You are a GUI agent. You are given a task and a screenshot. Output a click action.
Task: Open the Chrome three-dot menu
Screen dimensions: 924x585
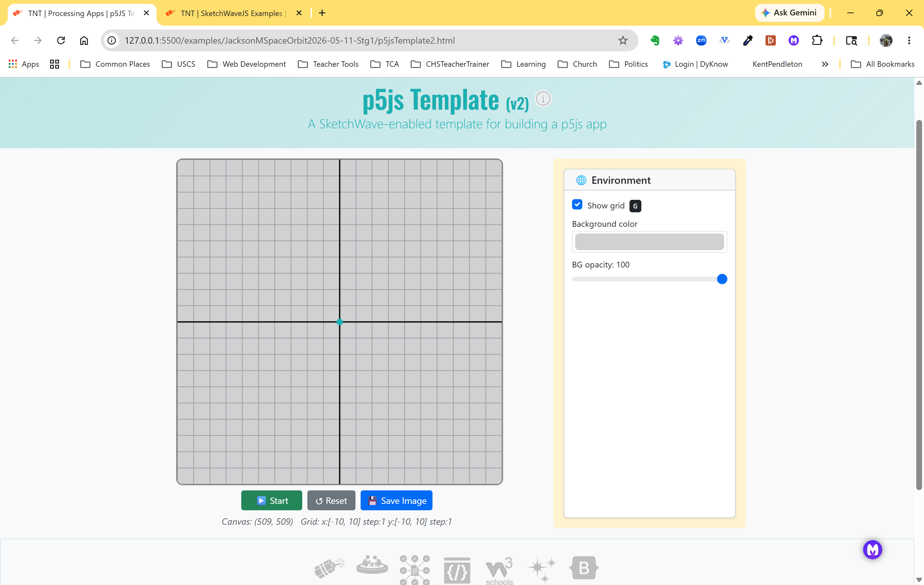pos(909,40)
